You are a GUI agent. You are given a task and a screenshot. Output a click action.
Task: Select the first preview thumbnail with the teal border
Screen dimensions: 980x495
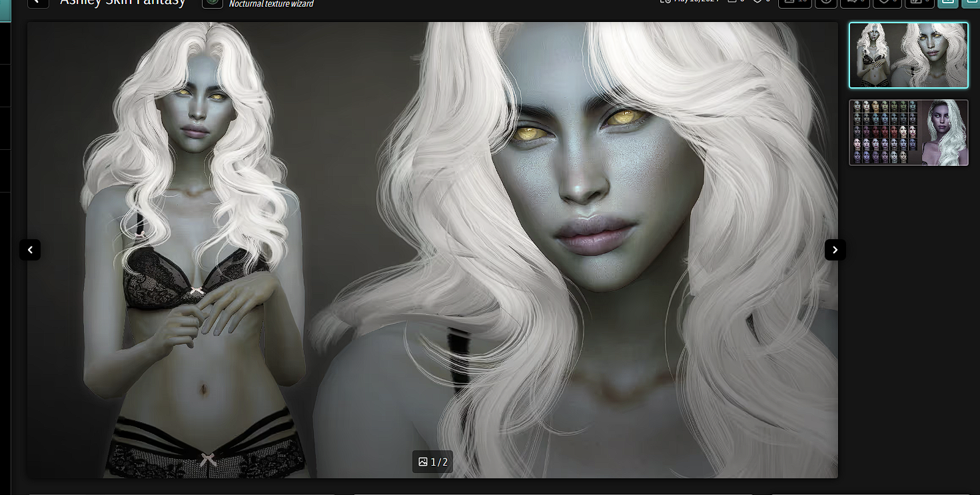point(908,55)
